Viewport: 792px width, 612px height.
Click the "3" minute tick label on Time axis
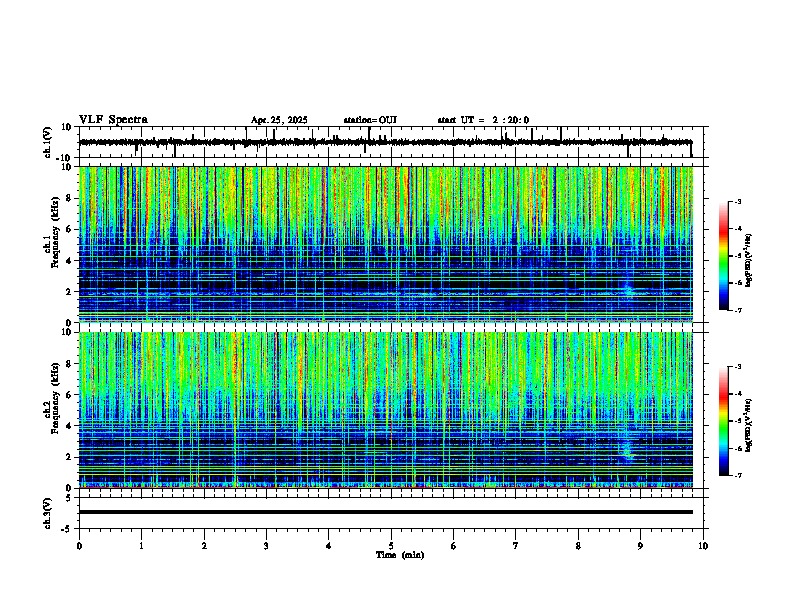[266, 546]
